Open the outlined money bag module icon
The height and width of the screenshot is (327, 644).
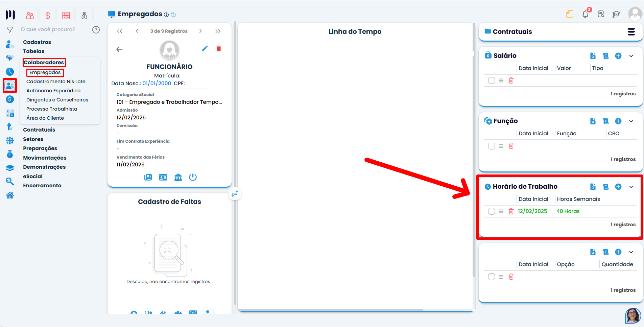point(84,15)
